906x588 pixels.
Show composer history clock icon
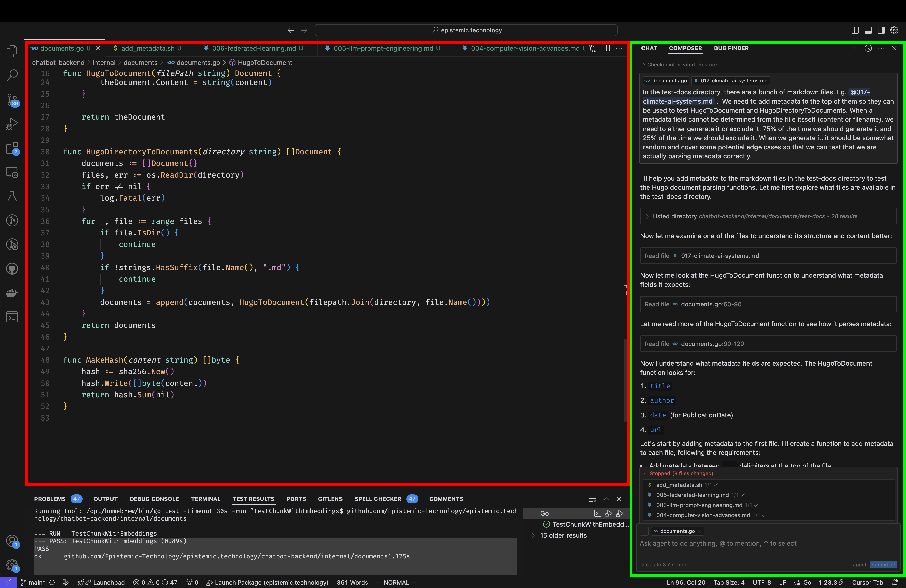click(x=868, y=48)
